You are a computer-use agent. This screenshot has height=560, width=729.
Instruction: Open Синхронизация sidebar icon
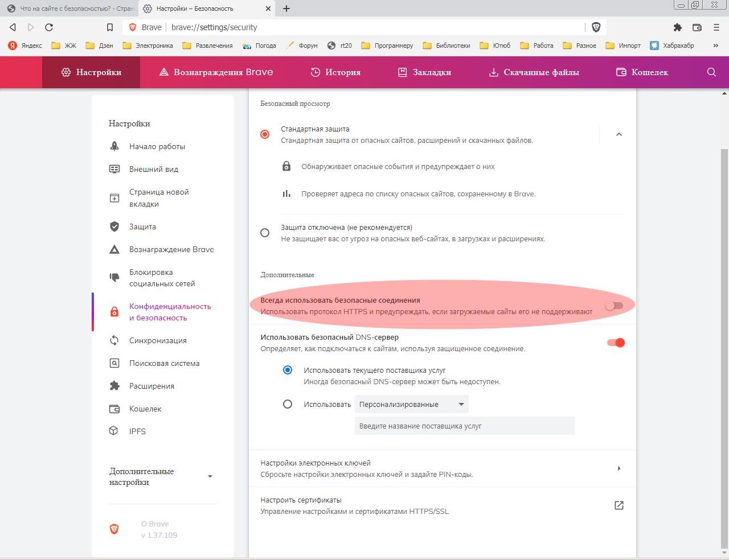[114, 340]
